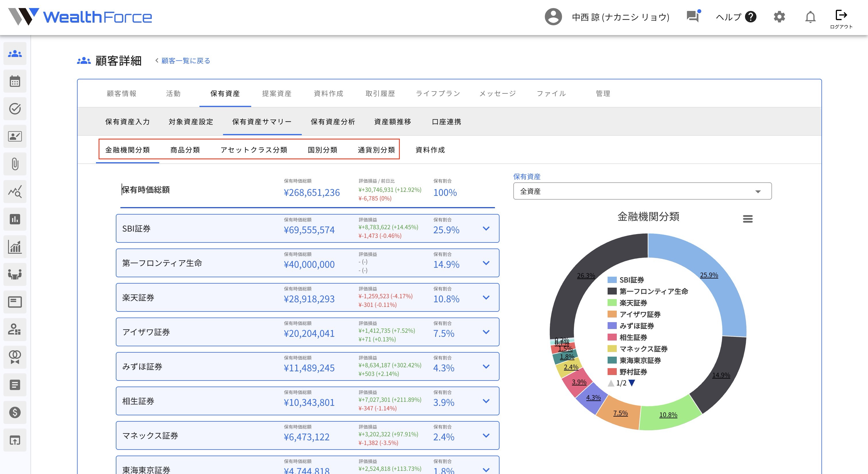This screenshot has height=474, width=868.
Task: Expand the 楽天証券 row chevron
Action: (x=486, y=297)
